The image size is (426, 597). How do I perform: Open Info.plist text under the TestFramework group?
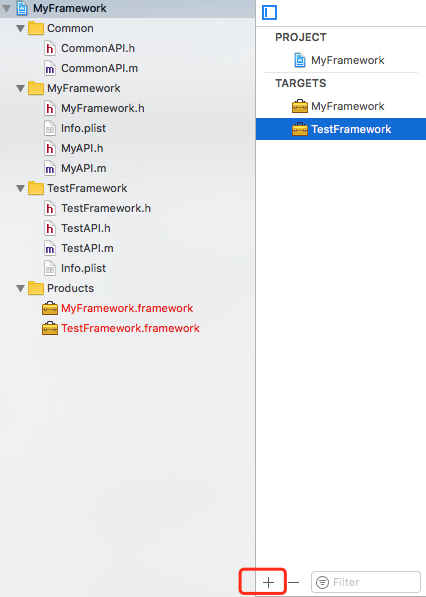(83, 268)
